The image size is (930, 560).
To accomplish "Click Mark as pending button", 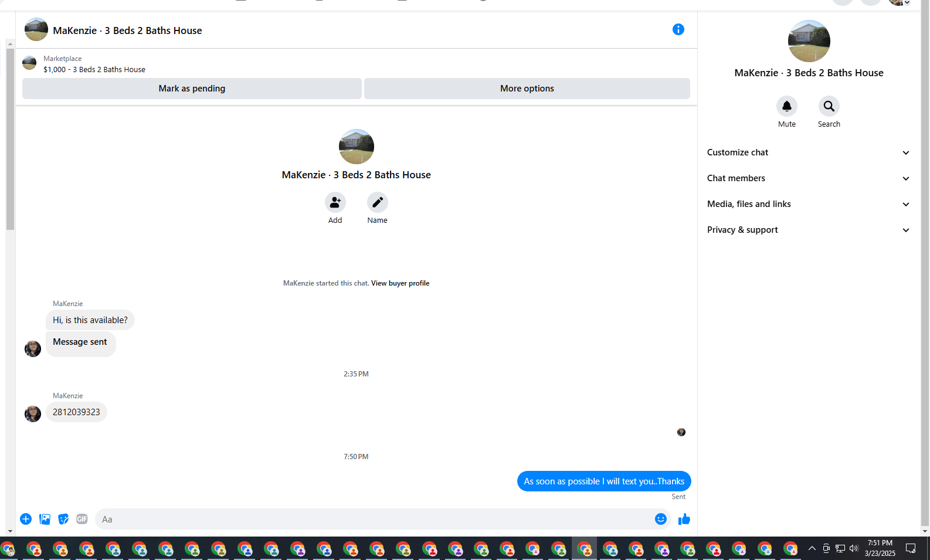I will coord(192,89).
